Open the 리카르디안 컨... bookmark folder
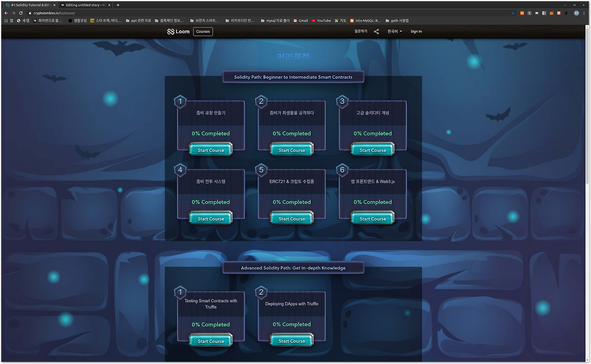The image size is (591, 364). tap(240, 20)
